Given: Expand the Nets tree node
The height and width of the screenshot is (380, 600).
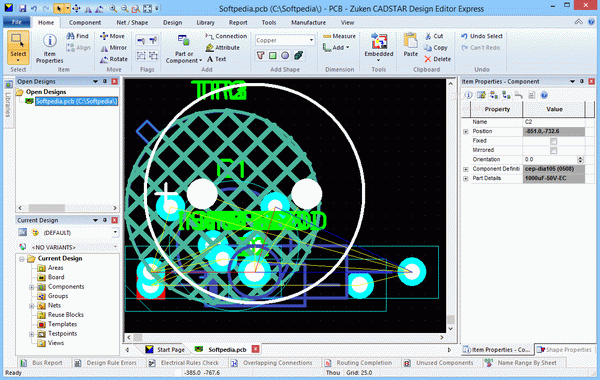Looking at the screenshot, I should coord(32,306).
